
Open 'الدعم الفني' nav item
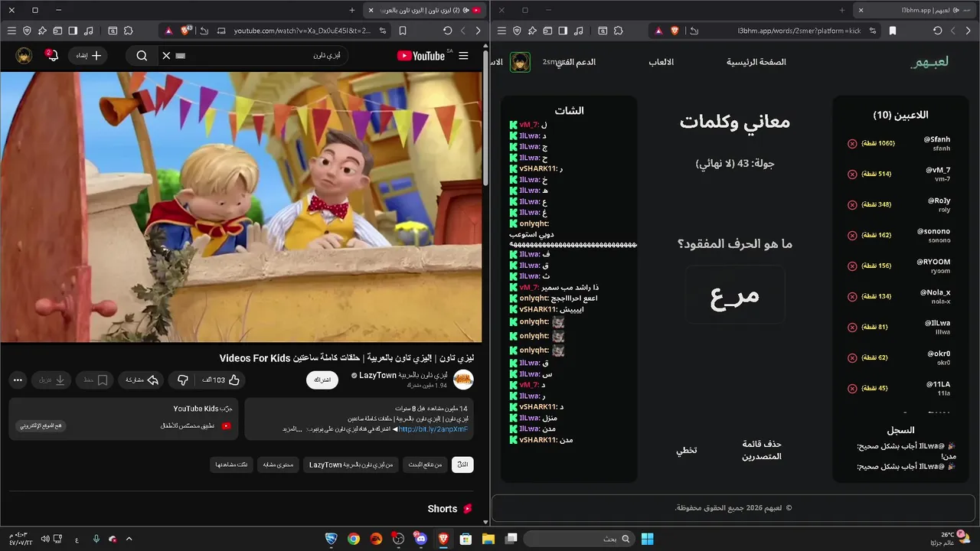(x=575, y=62)
